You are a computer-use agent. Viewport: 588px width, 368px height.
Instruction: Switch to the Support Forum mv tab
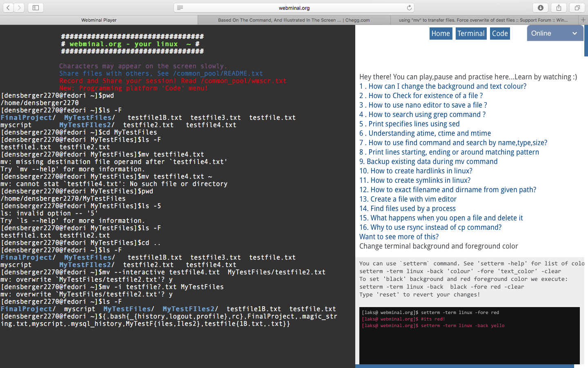click(484, 20)
